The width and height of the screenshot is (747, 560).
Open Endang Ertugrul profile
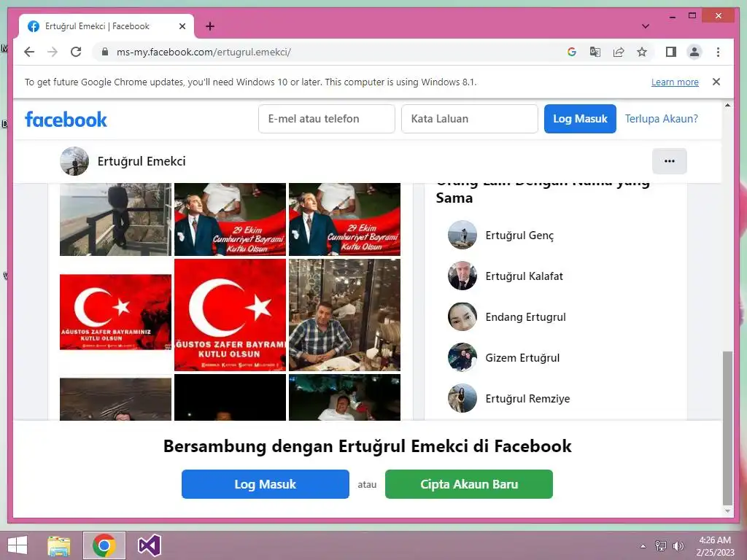[x=525, y=317]
